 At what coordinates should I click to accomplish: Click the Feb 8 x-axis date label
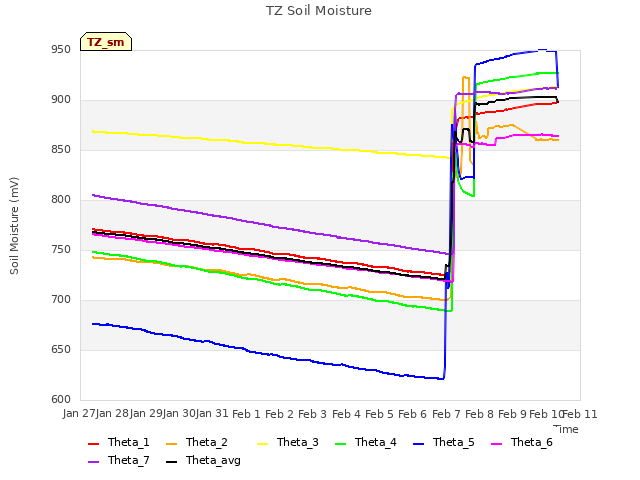pos(479,414)
